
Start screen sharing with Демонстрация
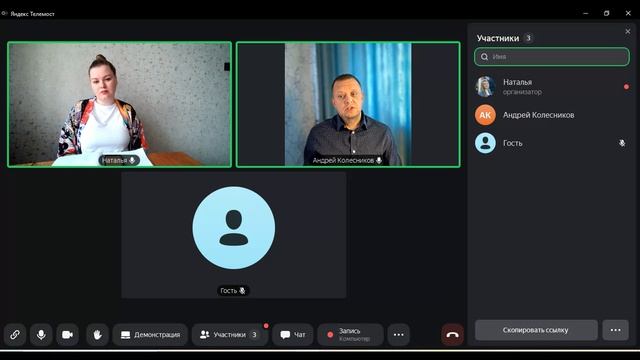[150, 335]
